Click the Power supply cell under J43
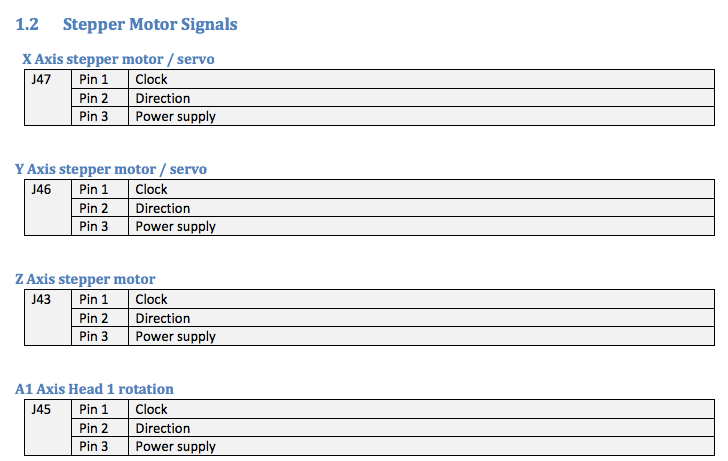Viewport: 728px width, 461px height. tap(421, 336)
